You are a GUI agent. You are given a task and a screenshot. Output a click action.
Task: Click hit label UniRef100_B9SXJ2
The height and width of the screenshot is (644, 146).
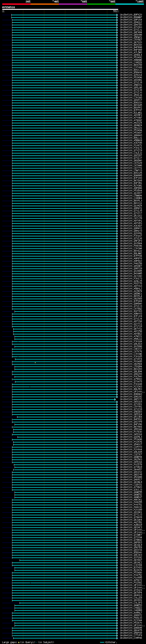pos(131,70)
